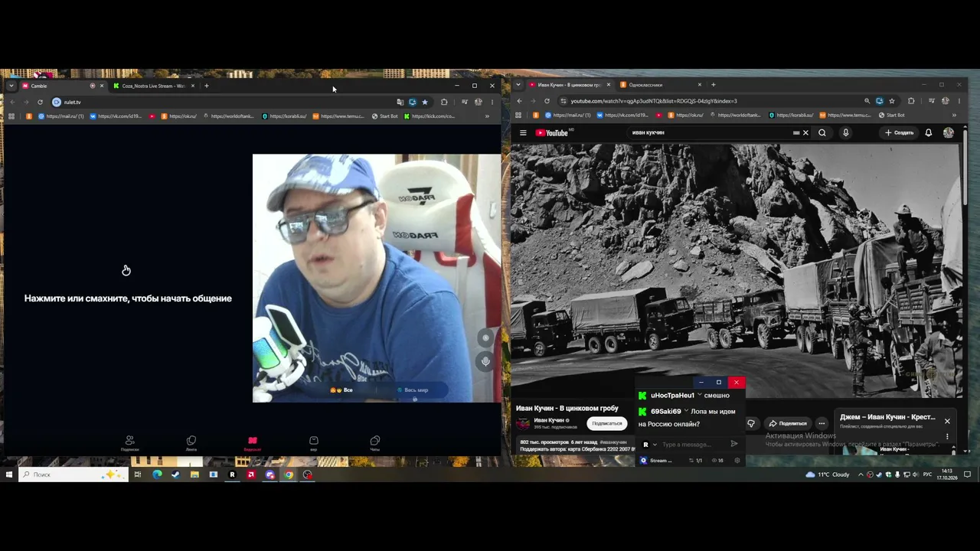Click the YouTube address bar URL
Viewport: 980px width, 551px height.
pyautogui.click(x=653, y=101)
